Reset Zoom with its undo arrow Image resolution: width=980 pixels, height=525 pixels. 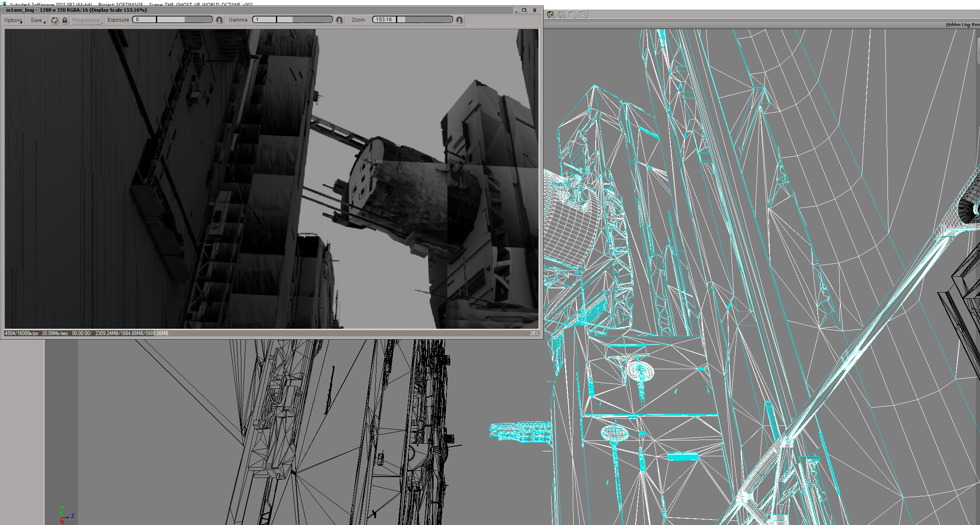tap(459, 20)
